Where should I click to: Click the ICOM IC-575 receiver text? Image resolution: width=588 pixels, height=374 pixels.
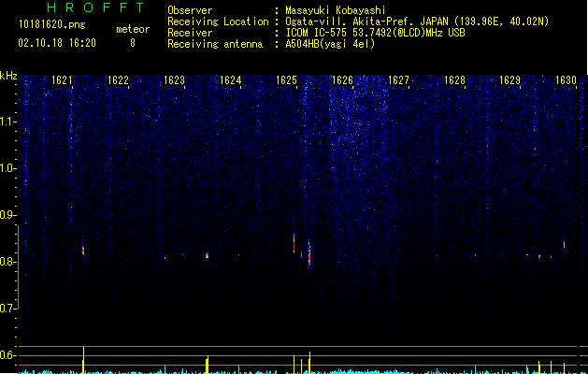click(375, 33)
